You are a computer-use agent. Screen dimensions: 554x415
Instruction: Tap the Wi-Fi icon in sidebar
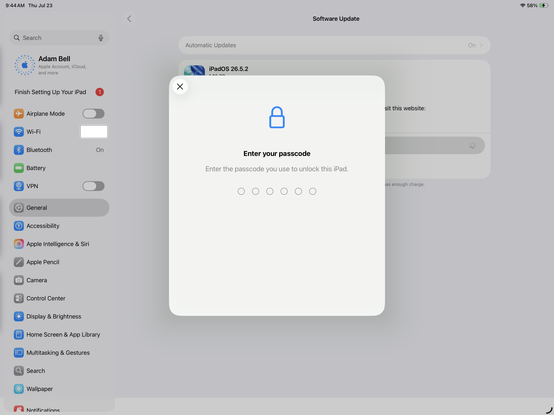(19, 132)
